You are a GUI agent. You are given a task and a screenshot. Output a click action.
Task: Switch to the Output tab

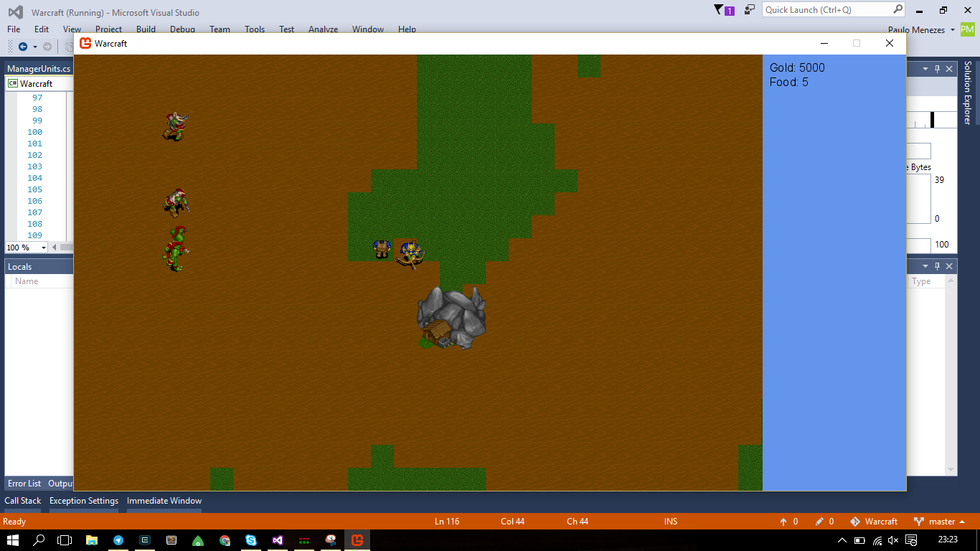pyautogui.click(x=60, y=484)
